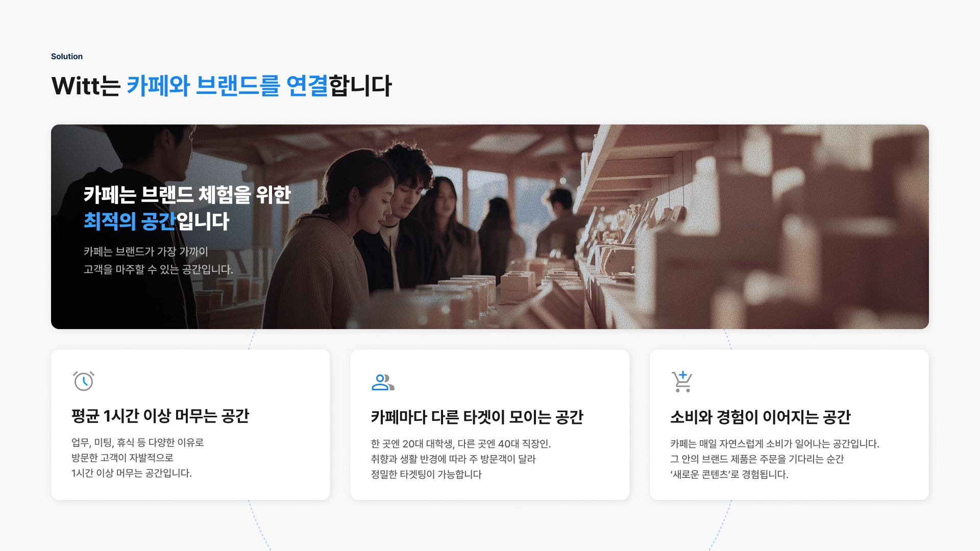Image resolution: width=980 pixels, height=551 pixels.
Task: Click blue banner text '최적의 공간'
Action: (x=130, y=221)
